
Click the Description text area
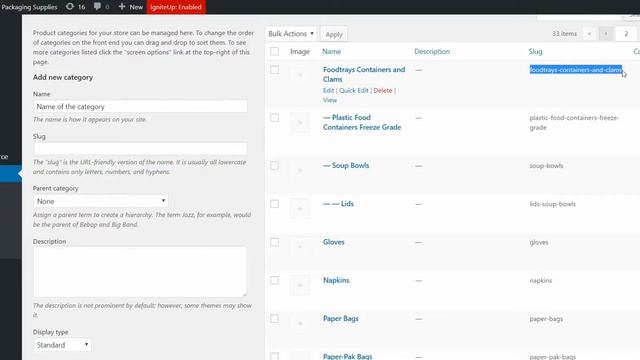(x=140, y=272)
